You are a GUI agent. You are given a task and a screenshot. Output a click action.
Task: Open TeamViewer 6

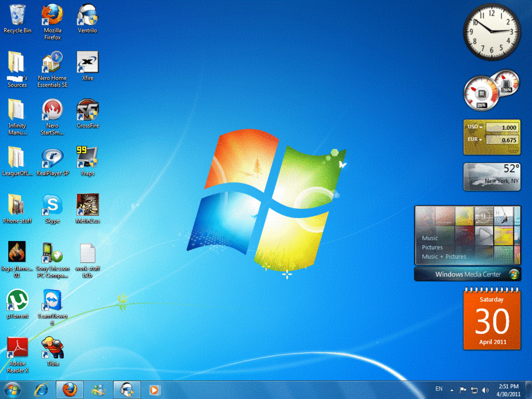[52, 299]
